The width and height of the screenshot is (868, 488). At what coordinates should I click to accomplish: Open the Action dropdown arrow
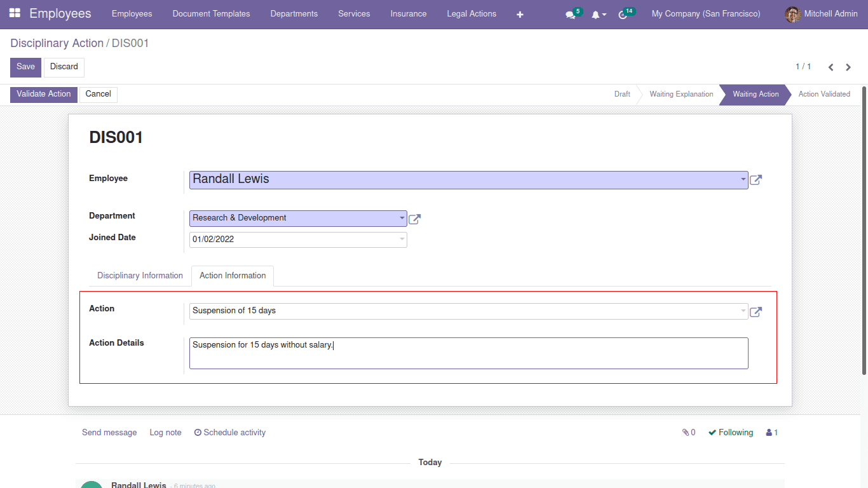tap(743, 311)
